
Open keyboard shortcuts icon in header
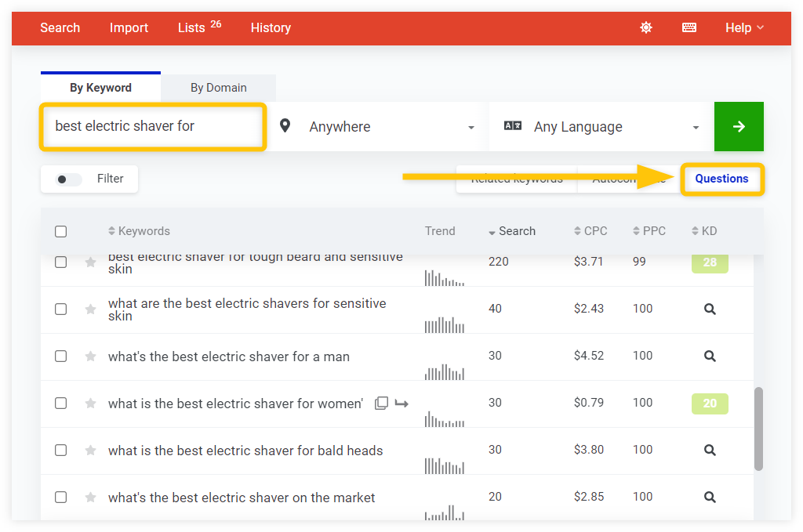click(x=689, y=27)
